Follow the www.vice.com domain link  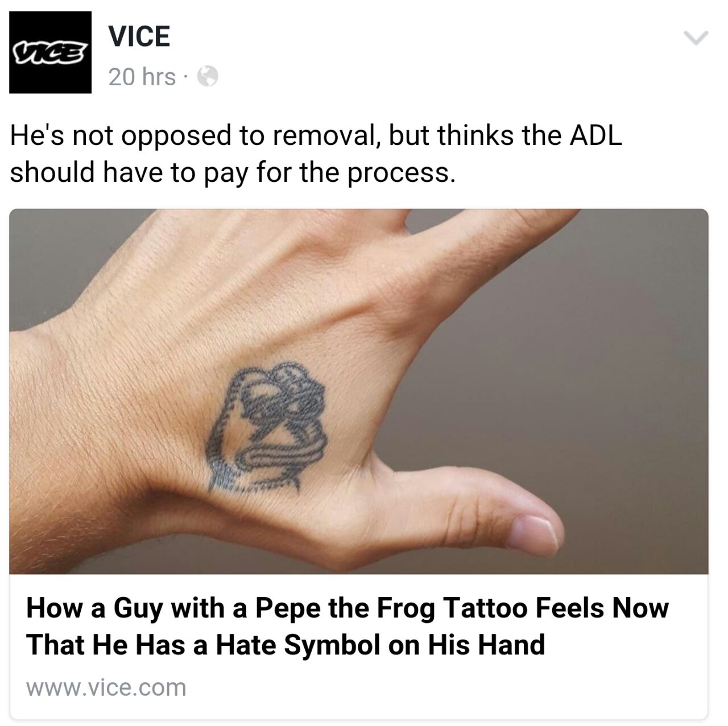(106, 687)
